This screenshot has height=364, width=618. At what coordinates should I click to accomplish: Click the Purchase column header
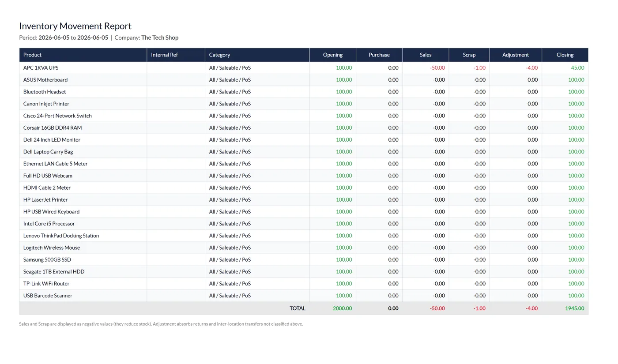click(x=379, y=55)
